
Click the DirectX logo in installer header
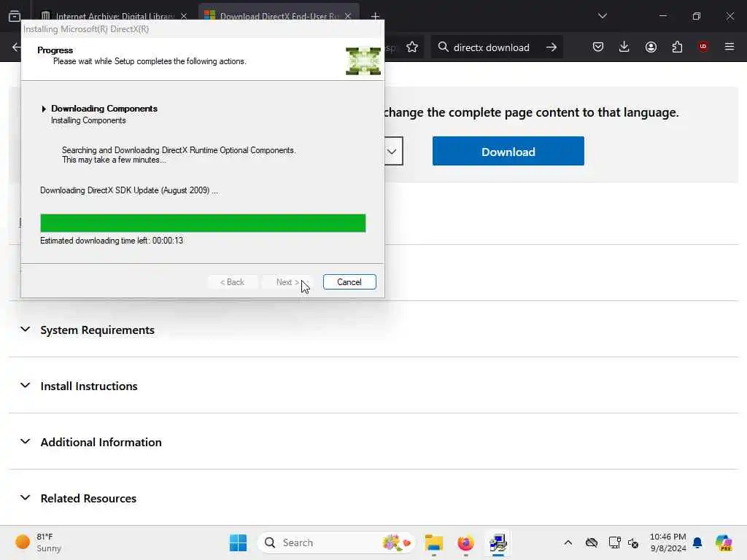363,61
